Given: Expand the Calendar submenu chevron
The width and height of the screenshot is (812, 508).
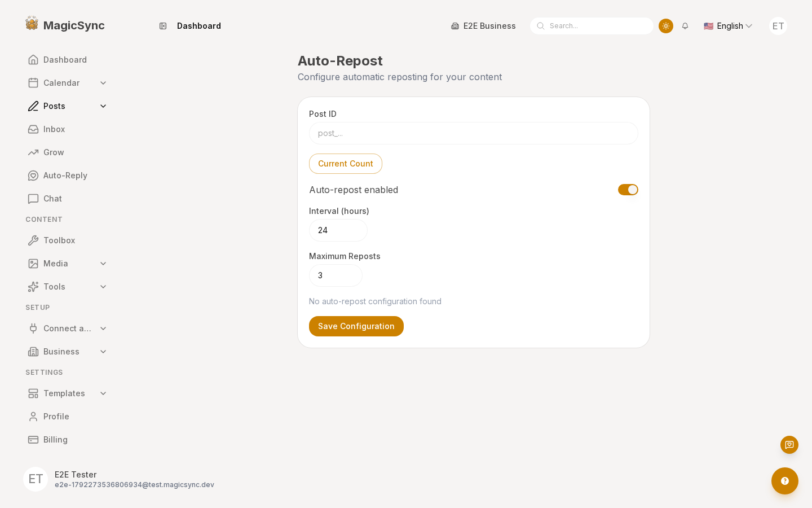Looking at the screenshot, I should coord(103,83).
